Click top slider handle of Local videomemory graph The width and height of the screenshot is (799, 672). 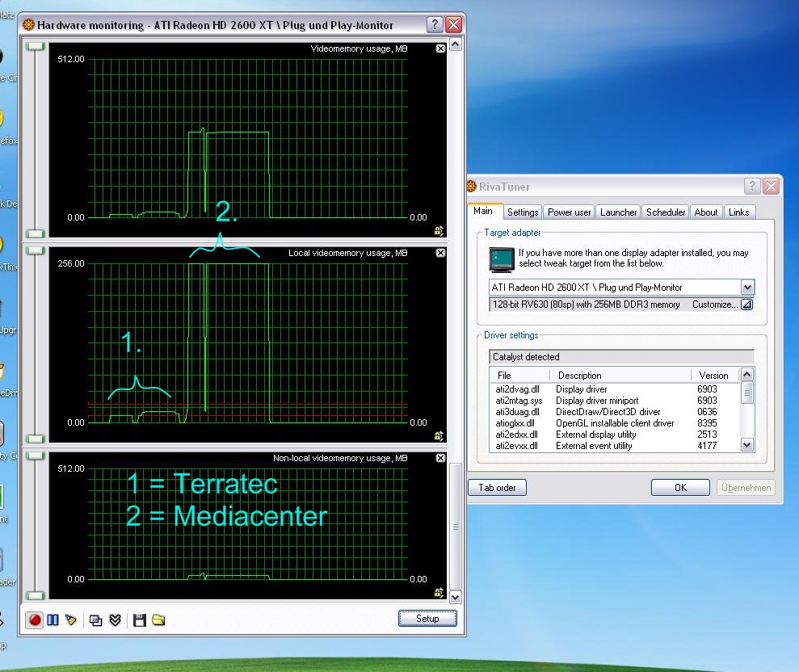[36, 250]
